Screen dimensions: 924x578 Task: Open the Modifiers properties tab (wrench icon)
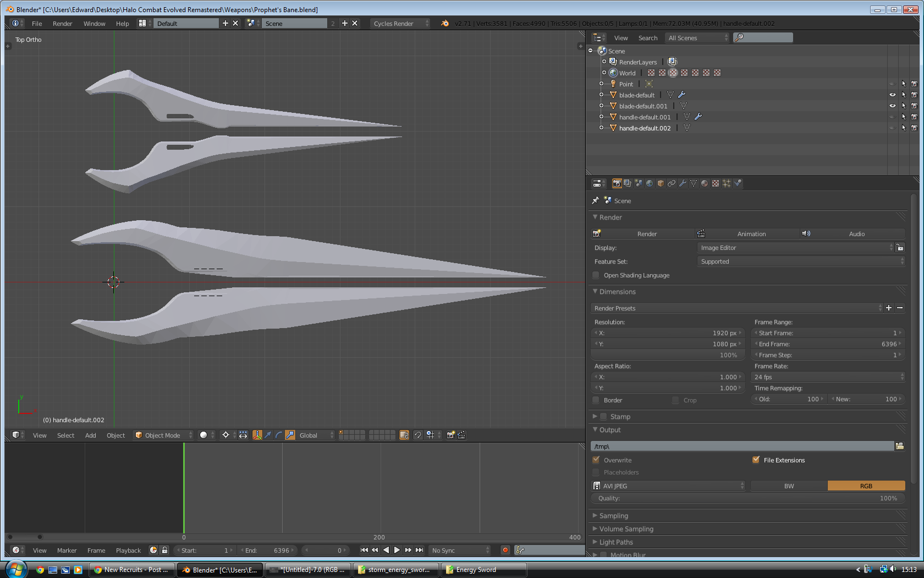click(x=683, y=183)
